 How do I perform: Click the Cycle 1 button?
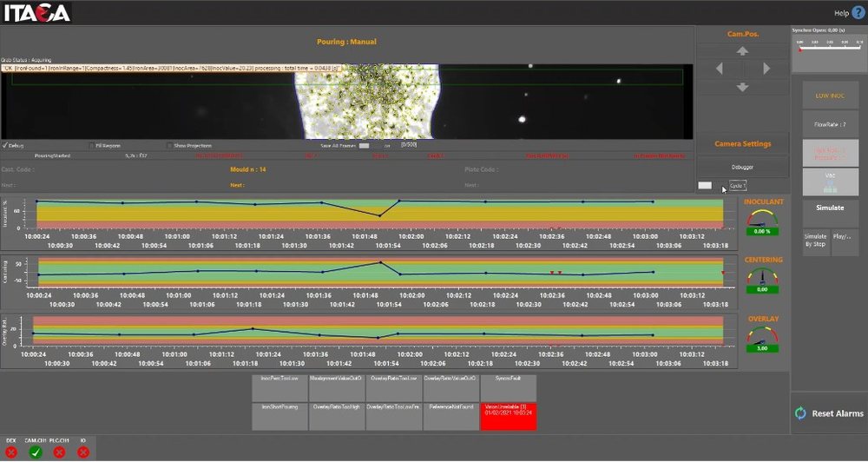click(737, 186)
